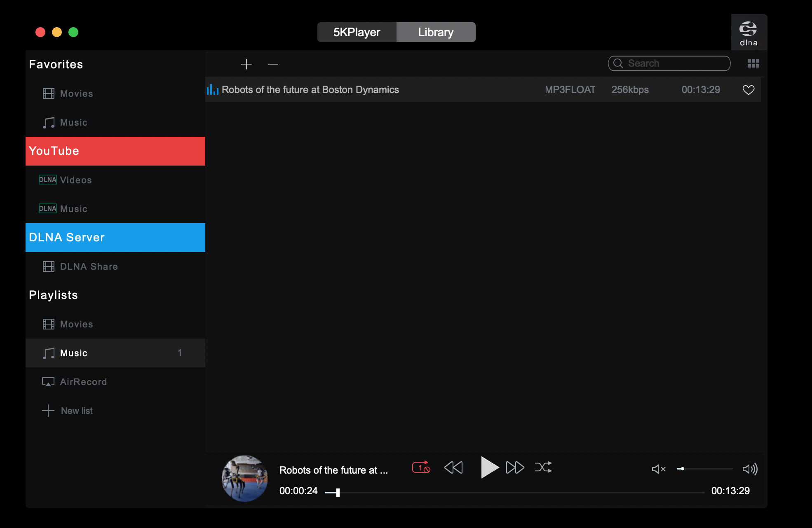Click Remove minus button in toolbar
The image size is (812, 528).
(273, 64)
